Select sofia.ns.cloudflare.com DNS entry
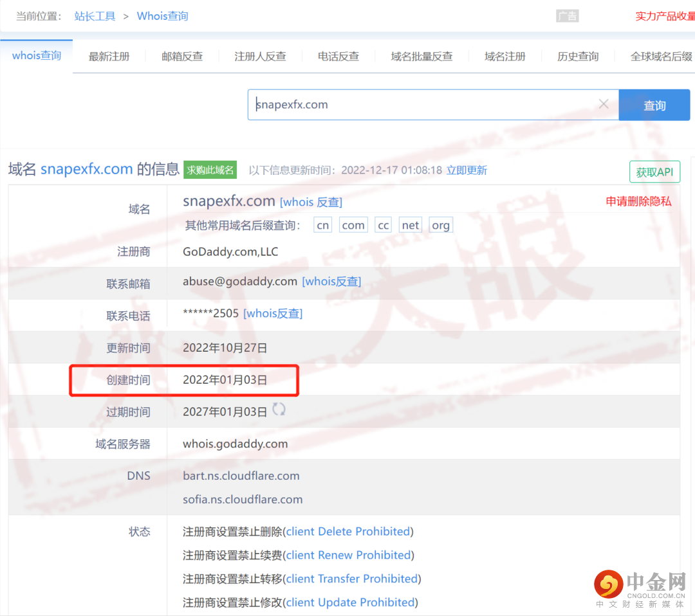 [x=243, y=500]
